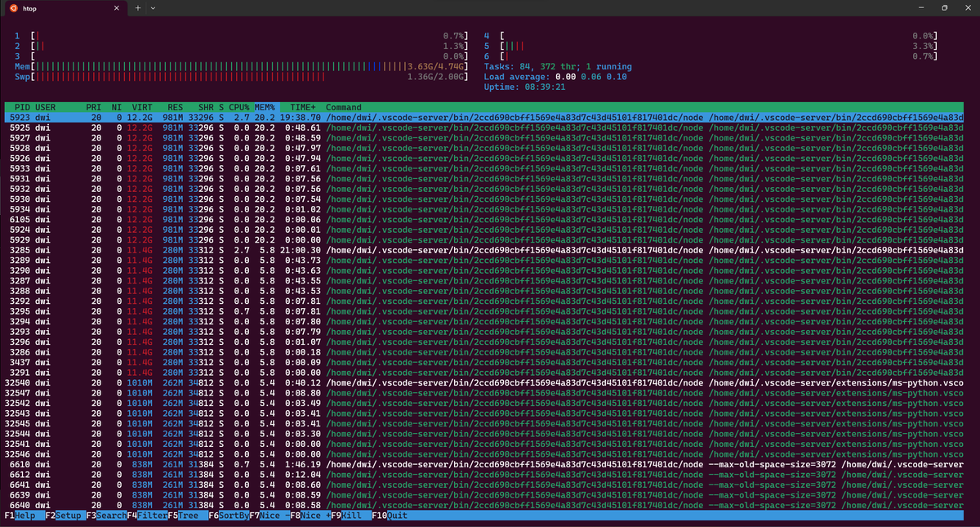Screen dimensions: 980x527
Task: Select process row with PID 3289
Action: pyautogui.click(x=483, y=260)
